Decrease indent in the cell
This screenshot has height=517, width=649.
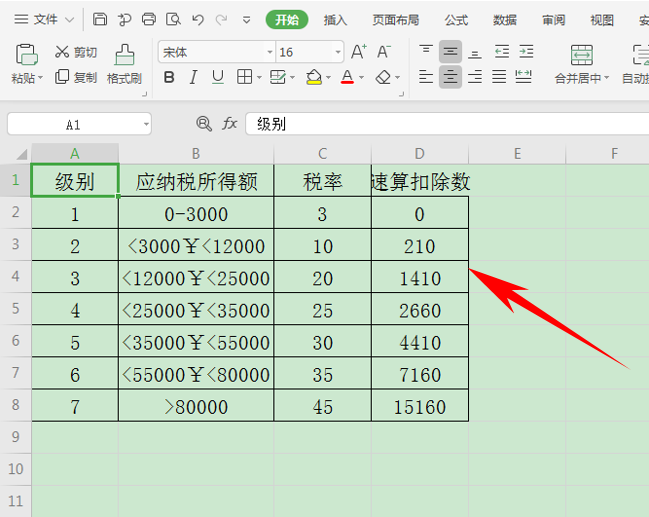[502, 52]
